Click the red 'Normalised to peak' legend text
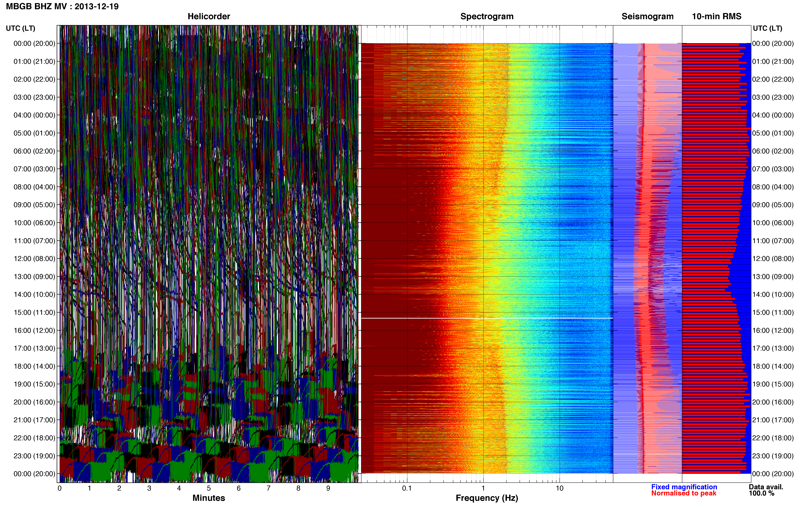Viewport: 812px width, 508px height. 684,493
